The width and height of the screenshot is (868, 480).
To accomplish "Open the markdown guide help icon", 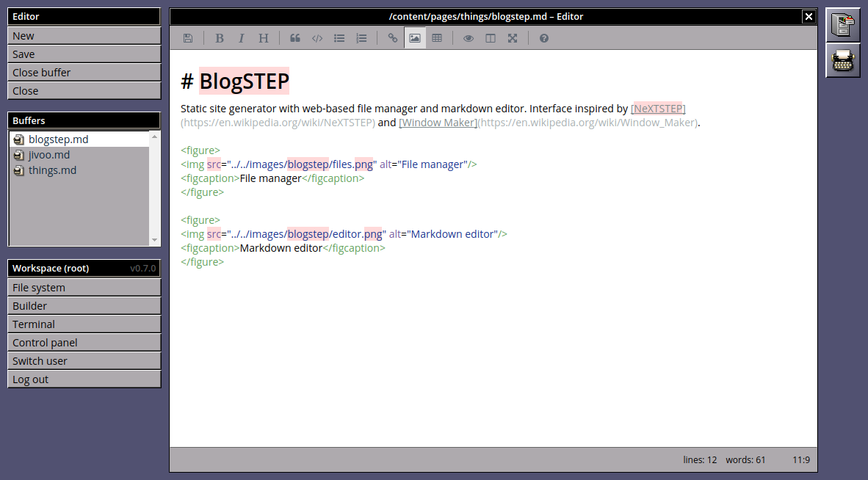I will click(x=544, y=38).
